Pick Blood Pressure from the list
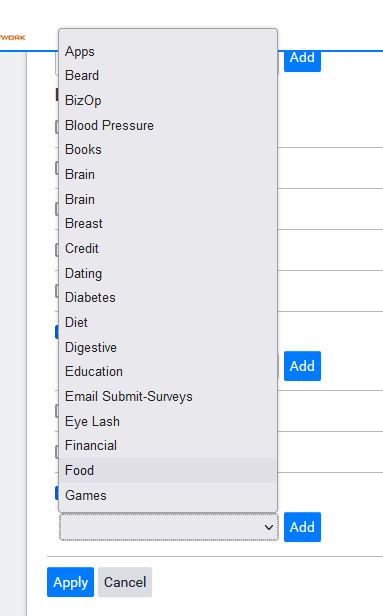The width and height of the screenshot is (383, 616). [x=168, y=125]
